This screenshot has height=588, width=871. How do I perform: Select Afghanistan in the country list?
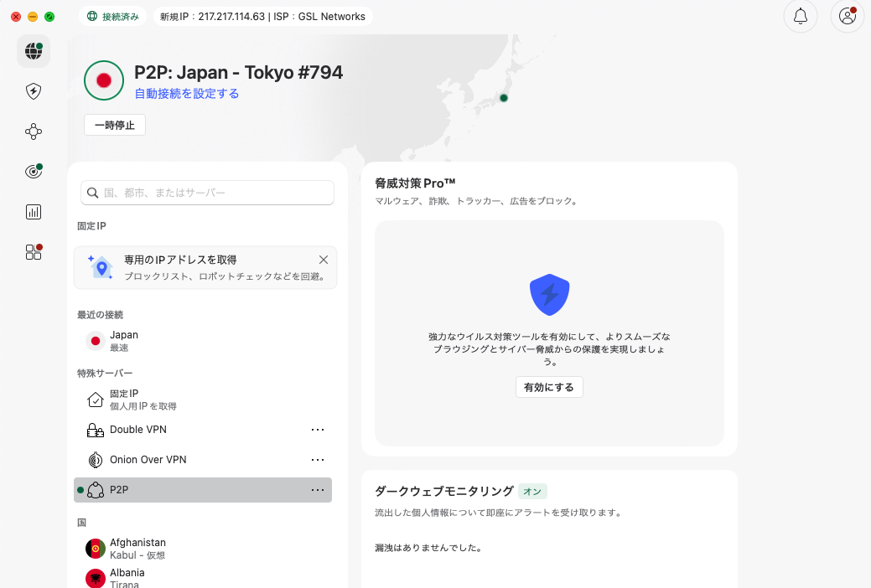click(137, 548)
